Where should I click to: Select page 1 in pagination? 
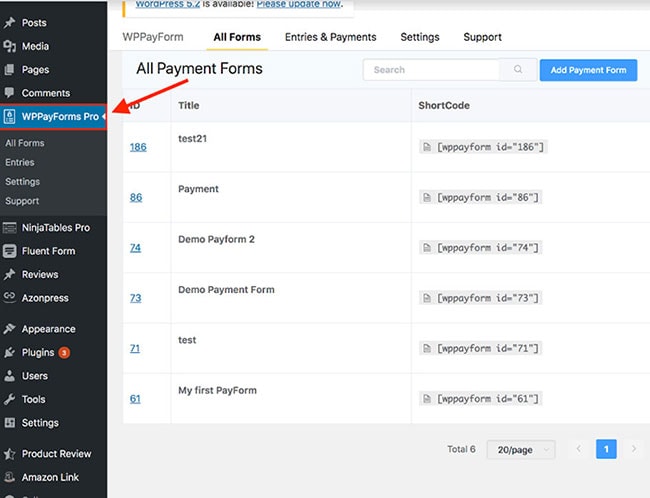point(606,449)
